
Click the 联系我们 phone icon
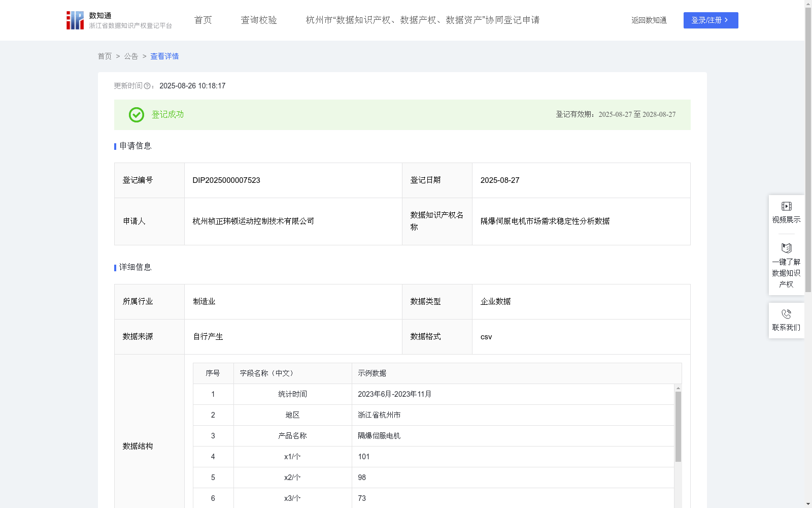pyautogui.click(x=786, y=314)
